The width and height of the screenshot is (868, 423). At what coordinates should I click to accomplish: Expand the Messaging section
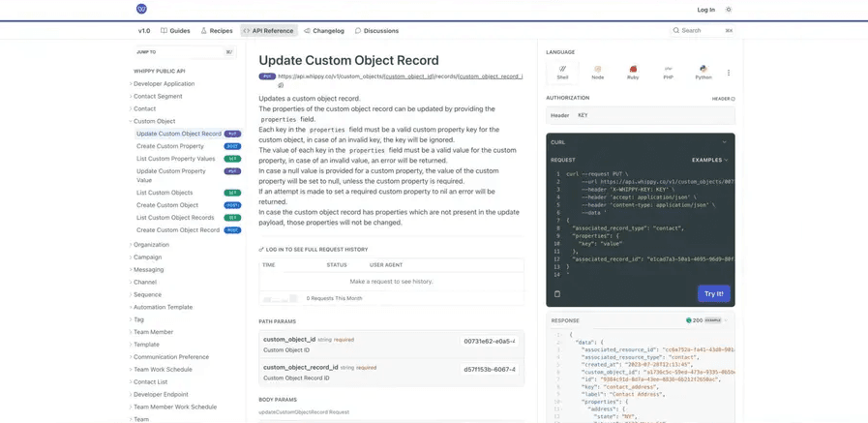click(x=148, y=270)
